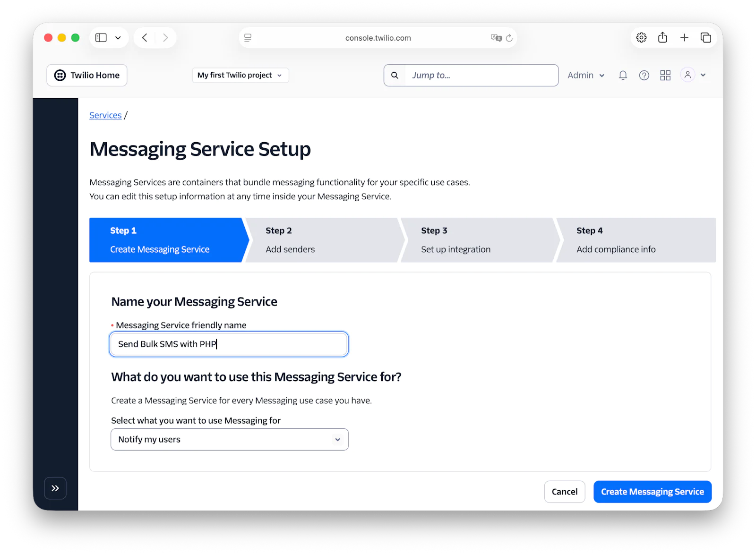Open Safari settings gear icon

[641, 37]
